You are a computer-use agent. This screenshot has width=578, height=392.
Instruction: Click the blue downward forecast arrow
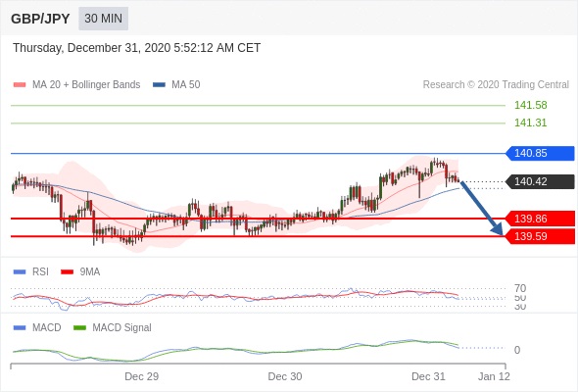coord(482,208)
